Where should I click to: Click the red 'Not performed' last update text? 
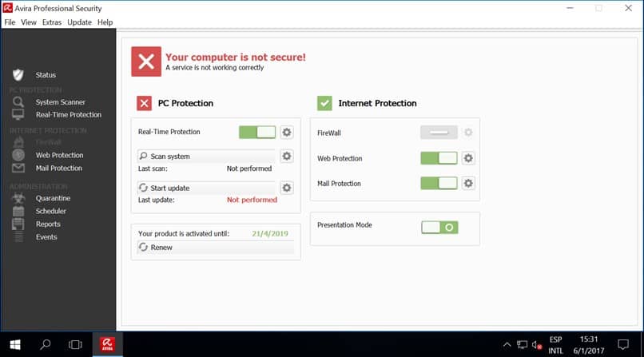click(252, 200)
